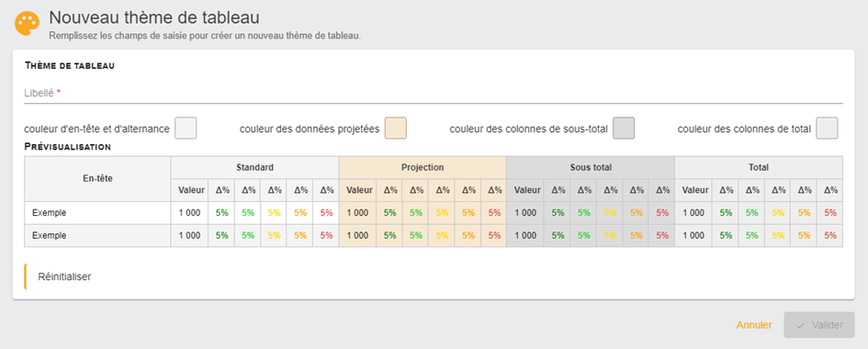The width and height of the screenshot is (868, 349).
Task: Click the 1 000 value under Sous total first row
Action: 525,212
